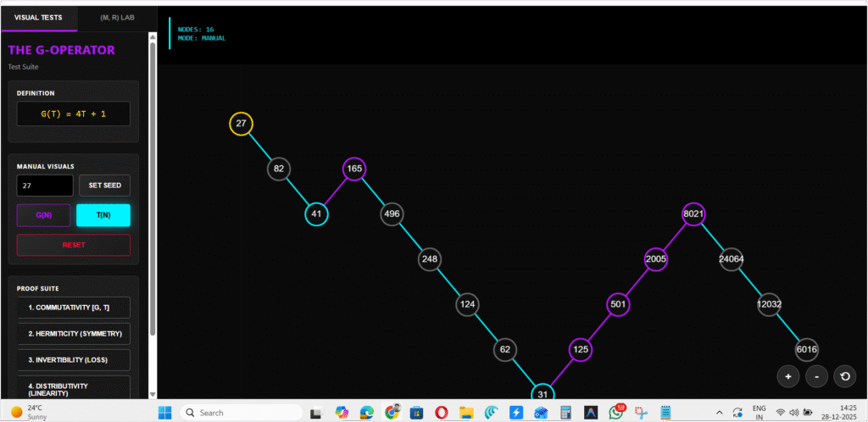Launch Calculator from the taskbar

565,413
